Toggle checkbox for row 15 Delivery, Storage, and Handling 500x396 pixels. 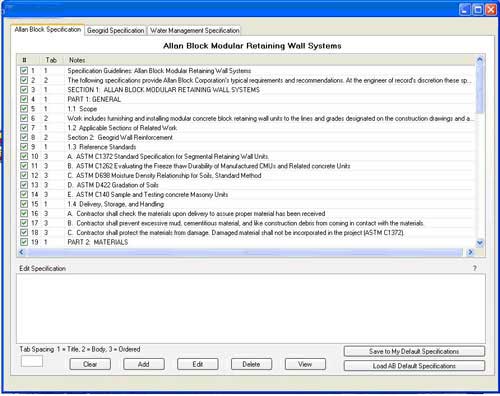(24, 204)
